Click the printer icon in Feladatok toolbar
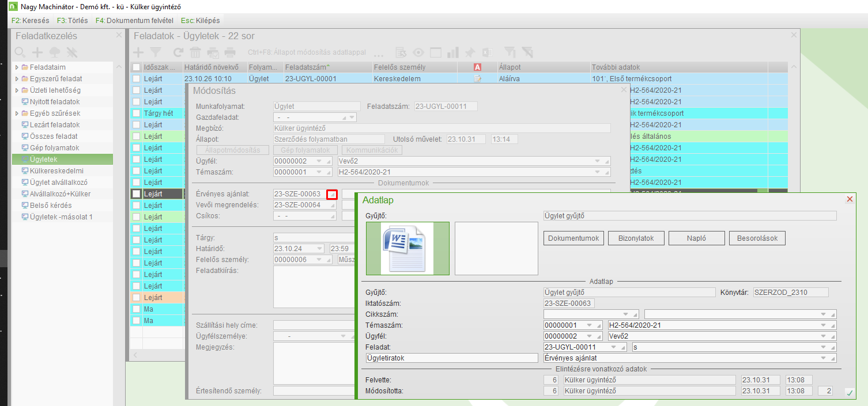This screenshot has height=406, width=868. coord(230,52)
